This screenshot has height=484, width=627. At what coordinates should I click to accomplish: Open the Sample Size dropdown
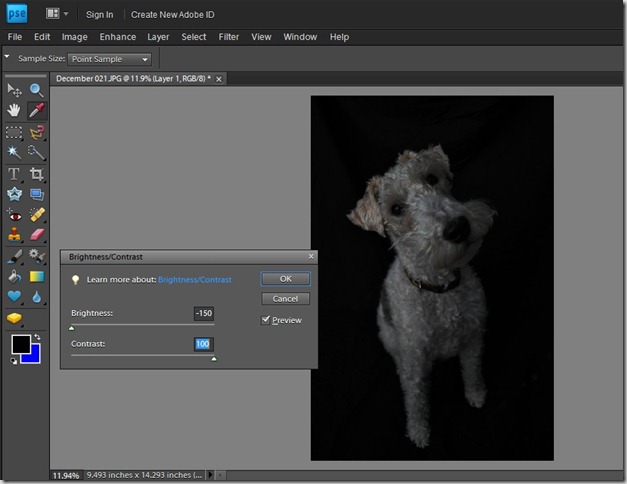(x=109, y=59)
